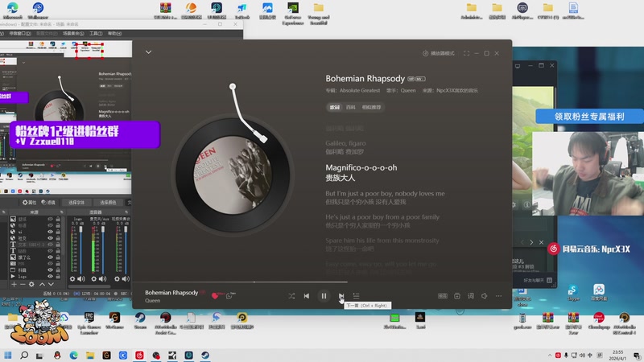This screenshot has width=644, height=362.
Task: Open Microsoft Edge on taskbar
Action: [x=73, y=355]
